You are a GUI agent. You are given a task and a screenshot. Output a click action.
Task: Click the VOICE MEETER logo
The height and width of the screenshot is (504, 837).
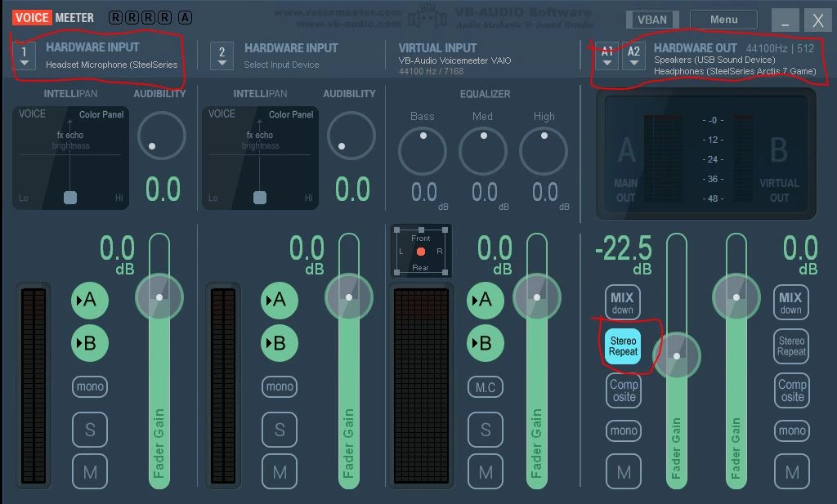click(53, 18)
